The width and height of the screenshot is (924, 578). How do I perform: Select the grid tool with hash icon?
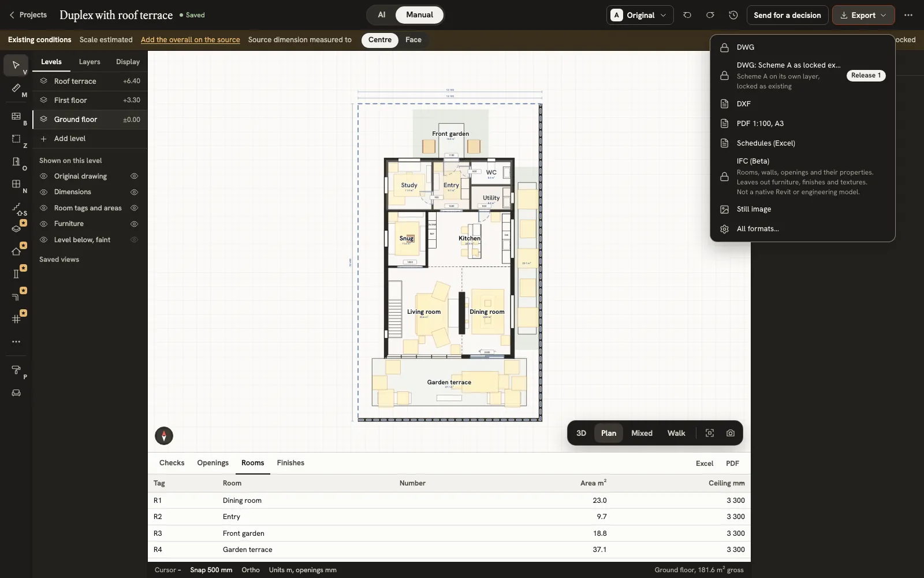16,319
